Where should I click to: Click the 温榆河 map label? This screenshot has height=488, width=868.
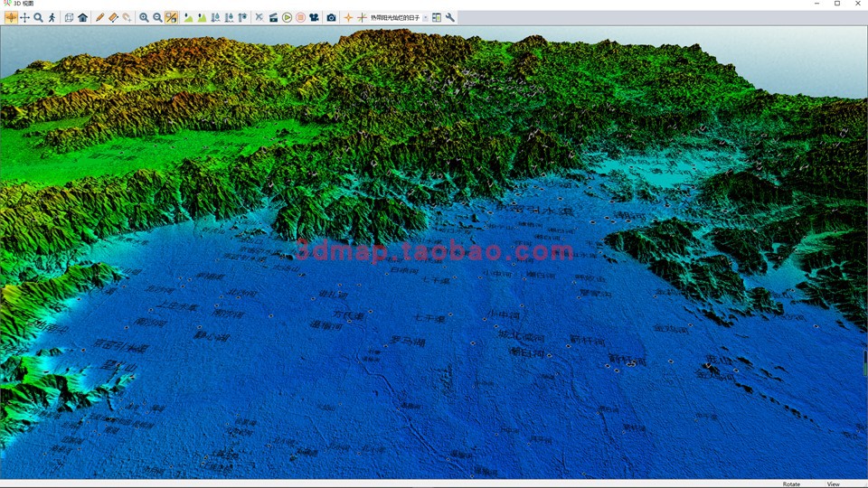click(326, 325)
